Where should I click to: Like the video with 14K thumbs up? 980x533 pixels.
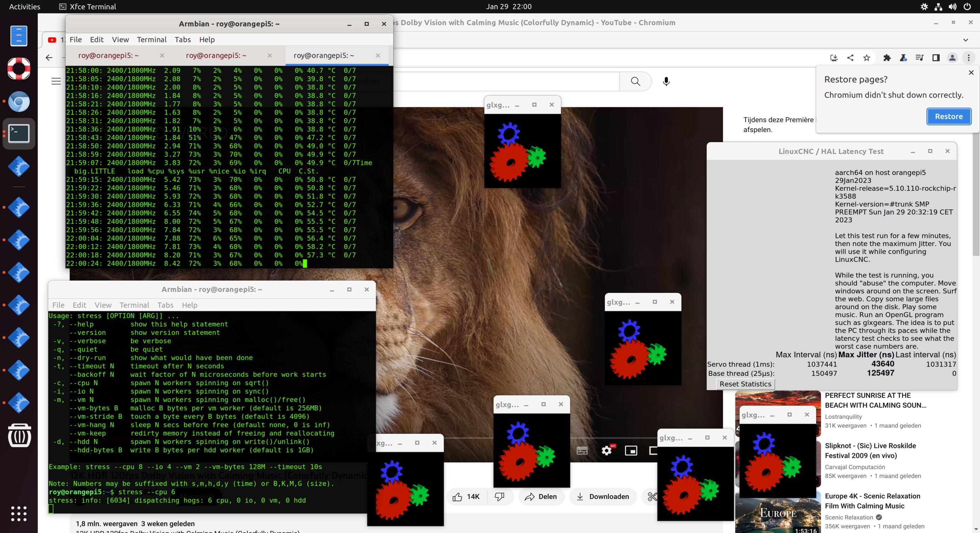tap(466, 497)
